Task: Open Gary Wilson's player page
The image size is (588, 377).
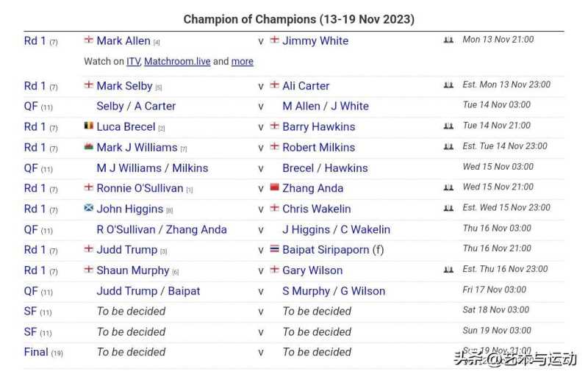Action: 312,270
